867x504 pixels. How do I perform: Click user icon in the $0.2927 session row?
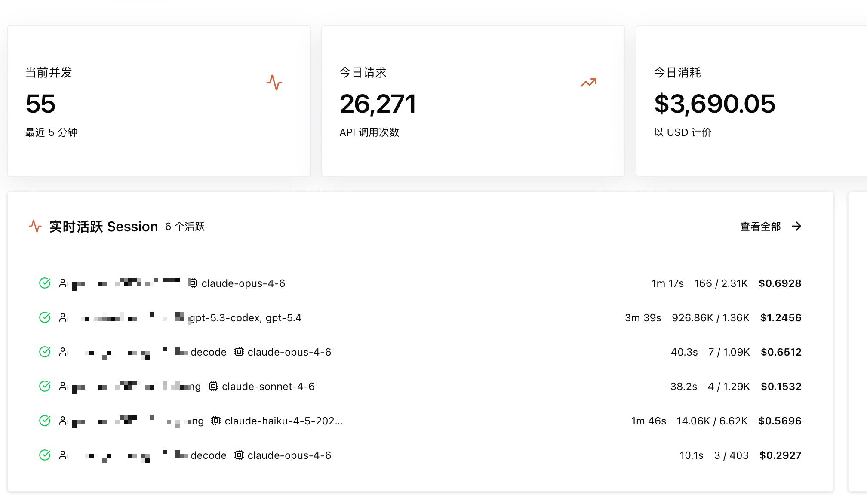[63, 455]
